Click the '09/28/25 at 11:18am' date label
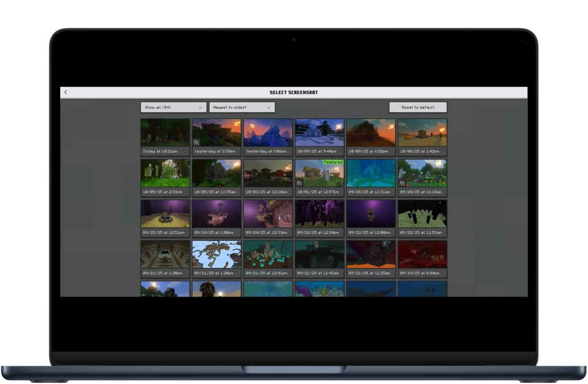The image size is (588, 384). click(421, 192)
